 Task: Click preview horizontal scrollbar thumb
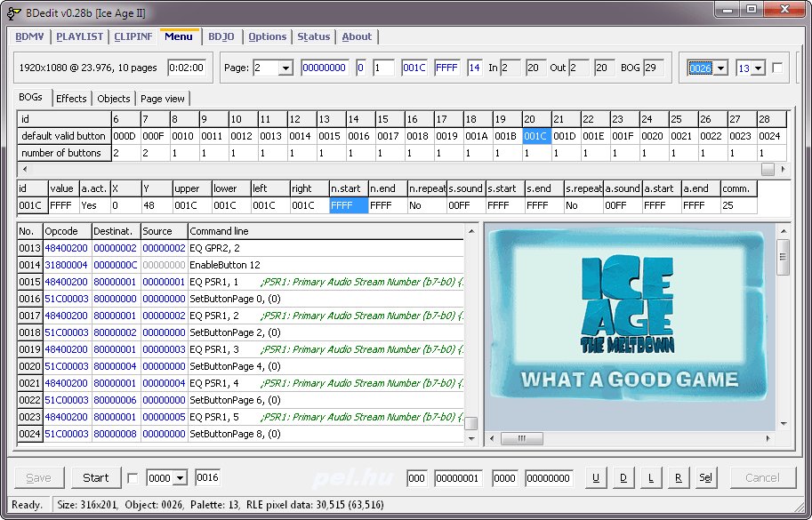(522, 439)
